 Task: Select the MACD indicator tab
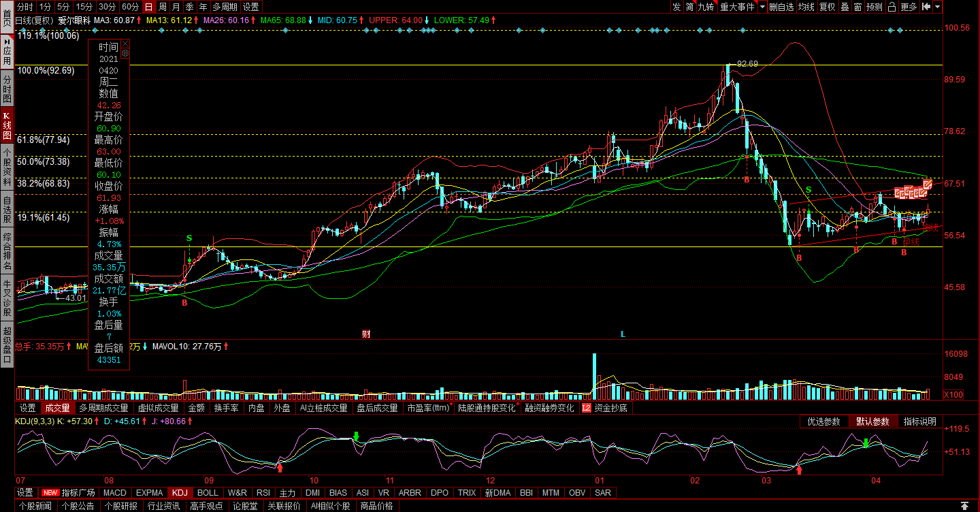point(115,492)
